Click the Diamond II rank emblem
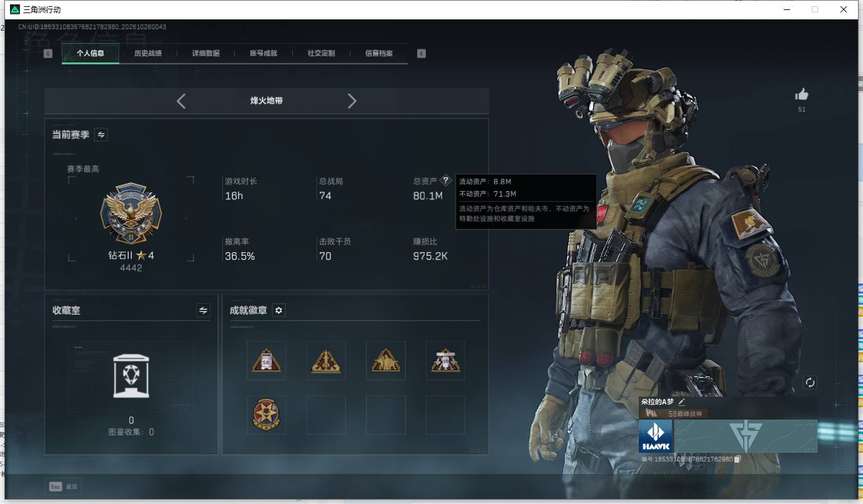The width and height of the screenshot is (863, 504). tap(131, 214)
